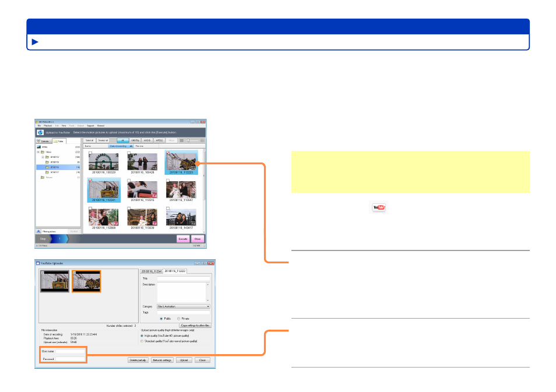The width and height of the screenshot is (556, 392).
Task: Click the Upload button in YouTube Uploader
Action: point(184,360)
